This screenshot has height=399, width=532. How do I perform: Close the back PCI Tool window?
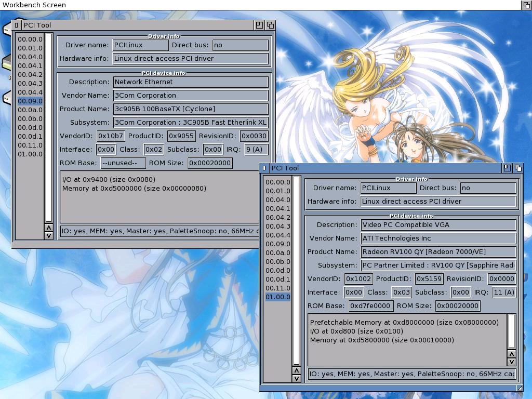click(x=16, y=25)
